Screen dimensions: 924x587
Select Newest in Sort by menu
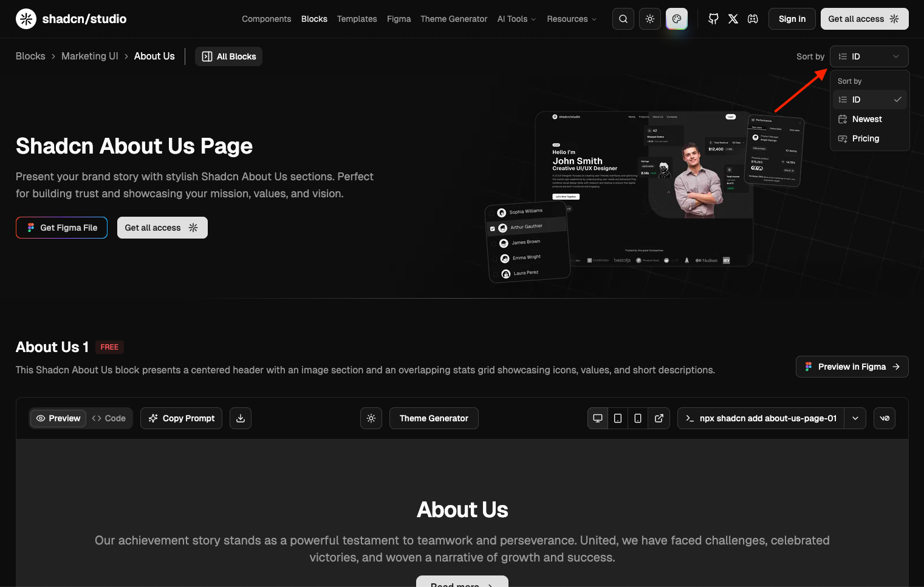[867, 119]
